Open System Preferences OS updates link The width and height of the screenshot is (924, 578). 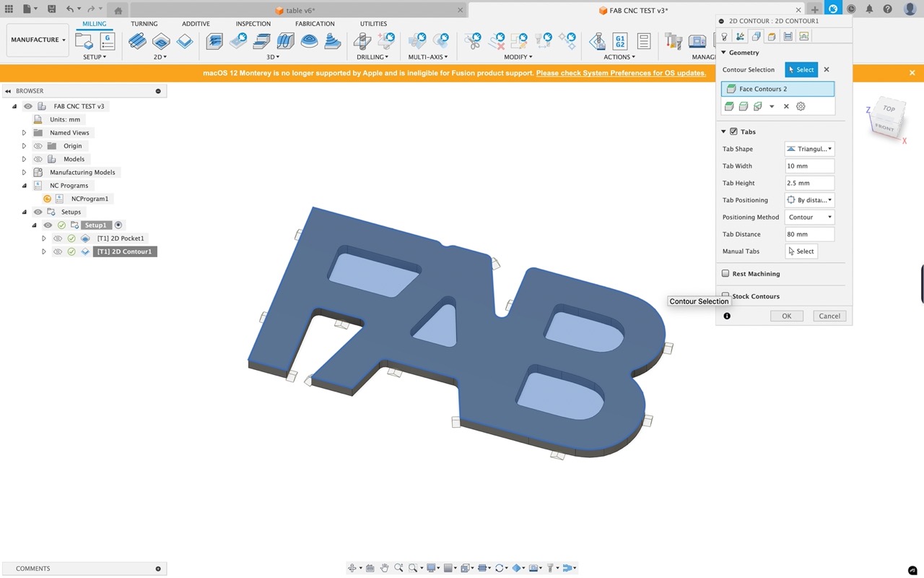point(621,73)
